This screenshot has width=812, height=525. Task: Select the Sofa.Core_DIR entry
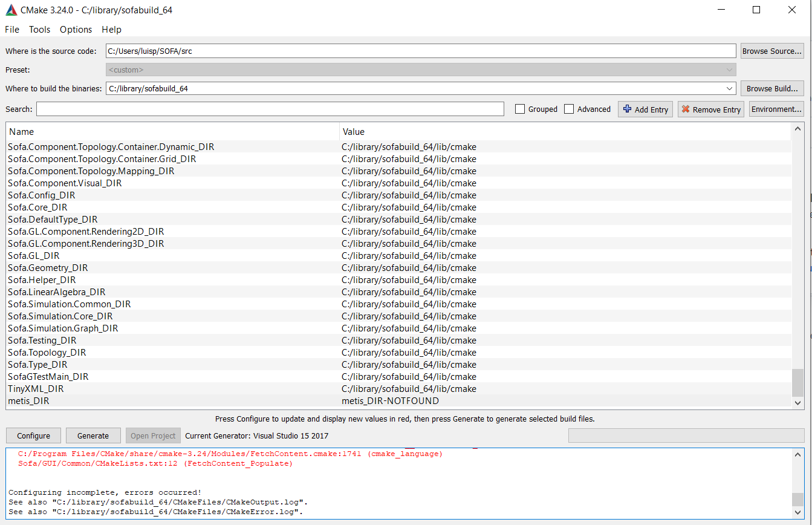tap(37, 207)
